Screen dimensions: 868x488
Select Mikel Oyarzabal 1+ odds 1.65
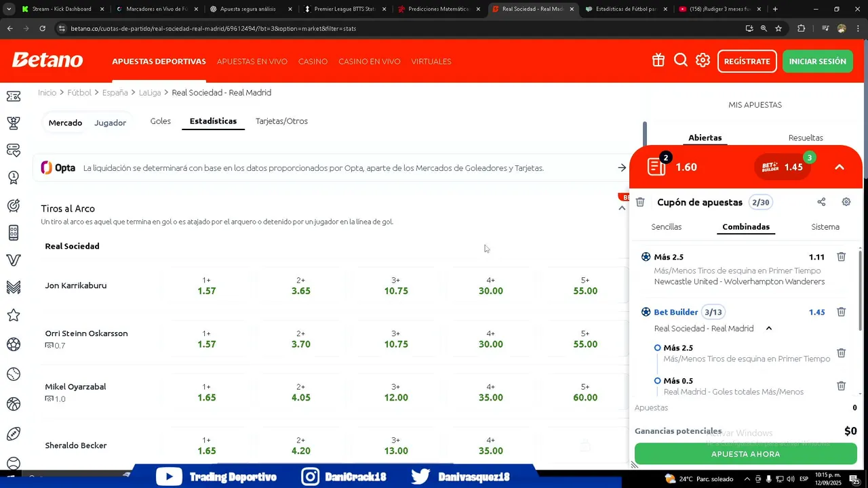[206, 392]
